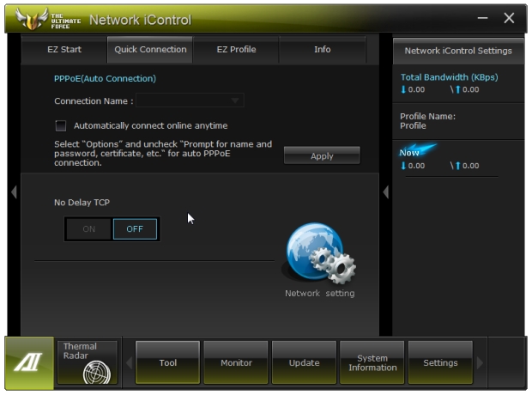Click the PPPoE(Auto Connection) heading
Image resolution: width=532 pixels, height=395 pixels.
pyautogui.click(x=106, y=79)
